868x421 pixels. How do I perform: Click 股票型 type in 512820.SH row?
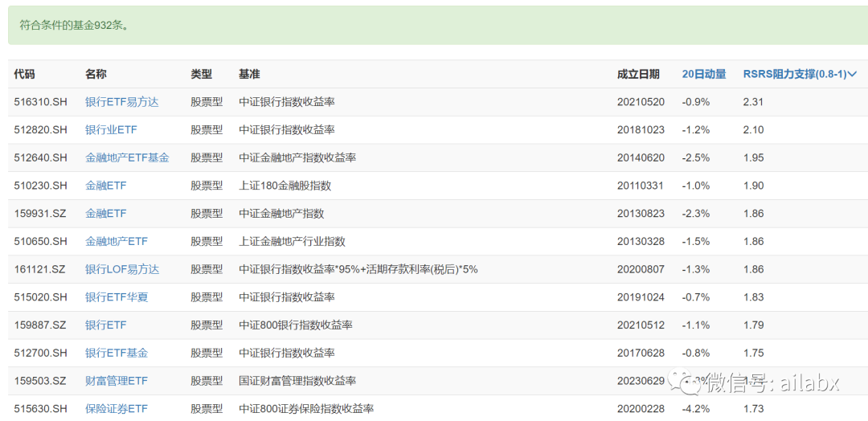point(207,130)
